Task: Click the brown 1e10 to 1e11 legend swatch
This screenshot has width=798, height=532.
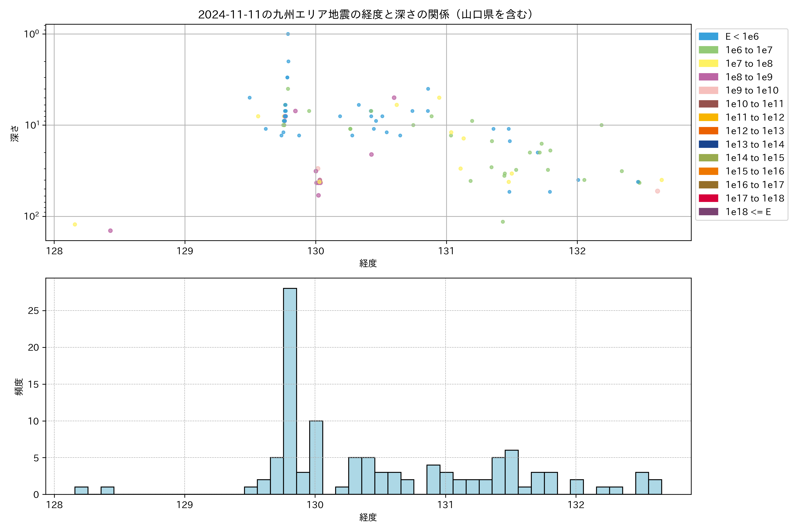Action: click(708, 104)
